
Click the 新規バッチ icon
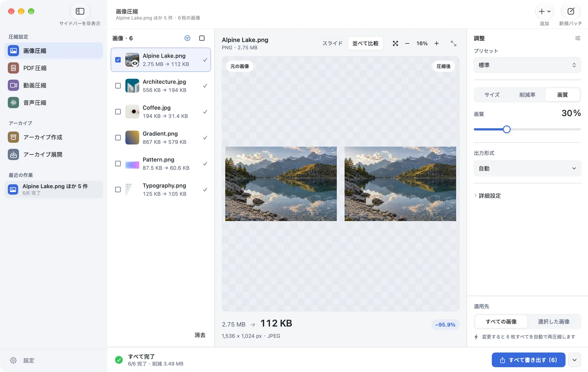click(x=571, y=11)
